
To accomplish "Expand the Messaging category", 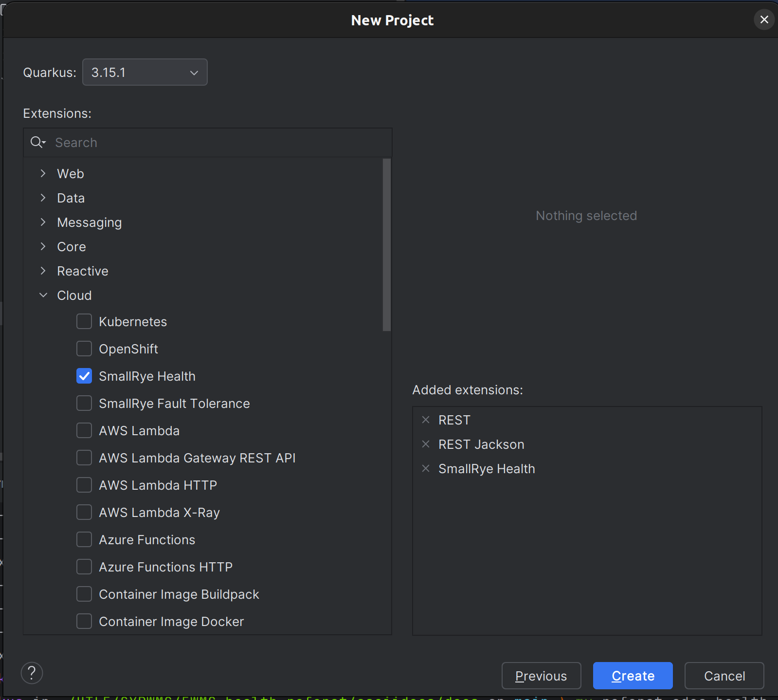I will [x=43, y=222].
